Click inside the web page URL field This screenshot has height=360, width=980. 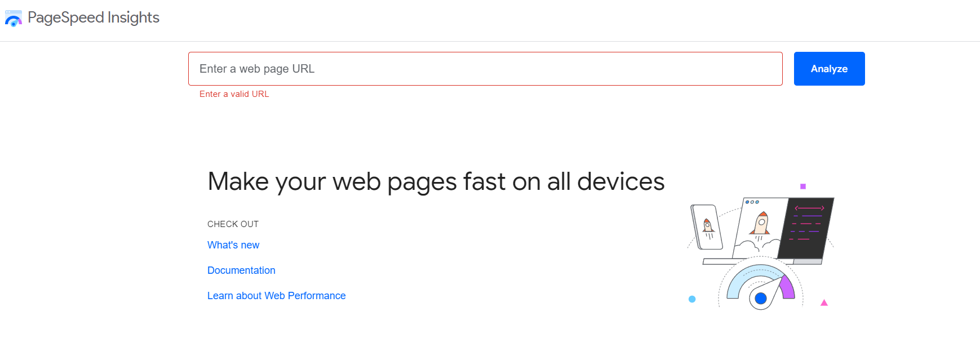coord(485,69)
